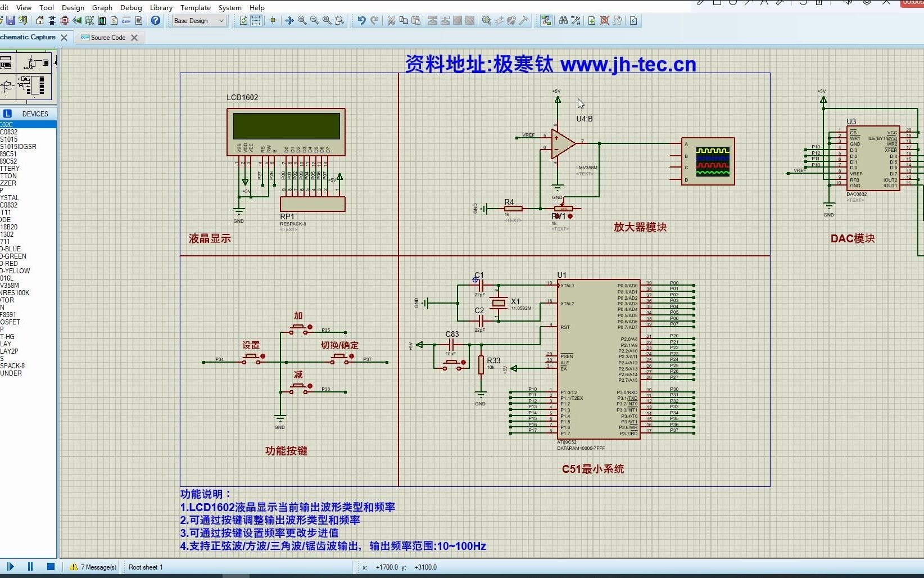924x578 pixels.
Task: Create a new root sheet
Action: click(x=591, y=20)
